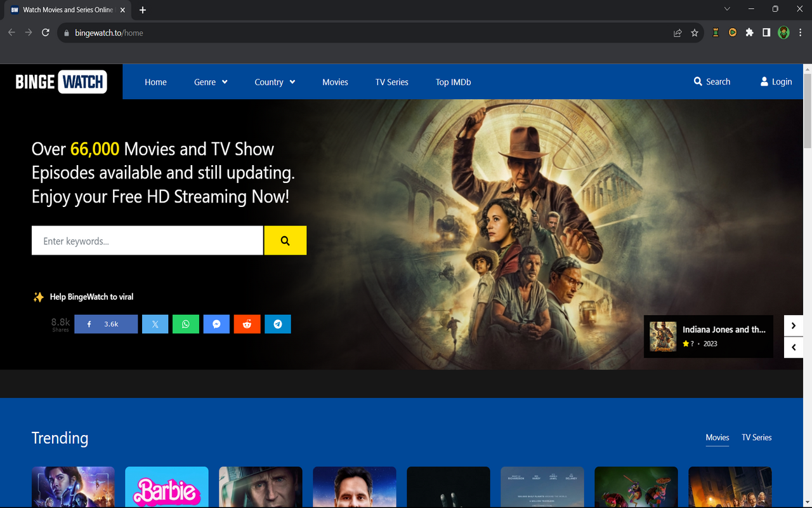Viewport: 812px width, 508px height.
Task: Open tab search chevron in title bar
Action: click(727, 9)
